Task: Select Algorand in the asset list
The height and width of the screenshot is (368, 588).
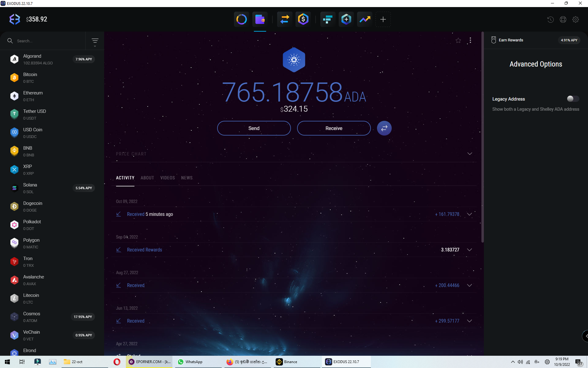Action: point(52,59)
